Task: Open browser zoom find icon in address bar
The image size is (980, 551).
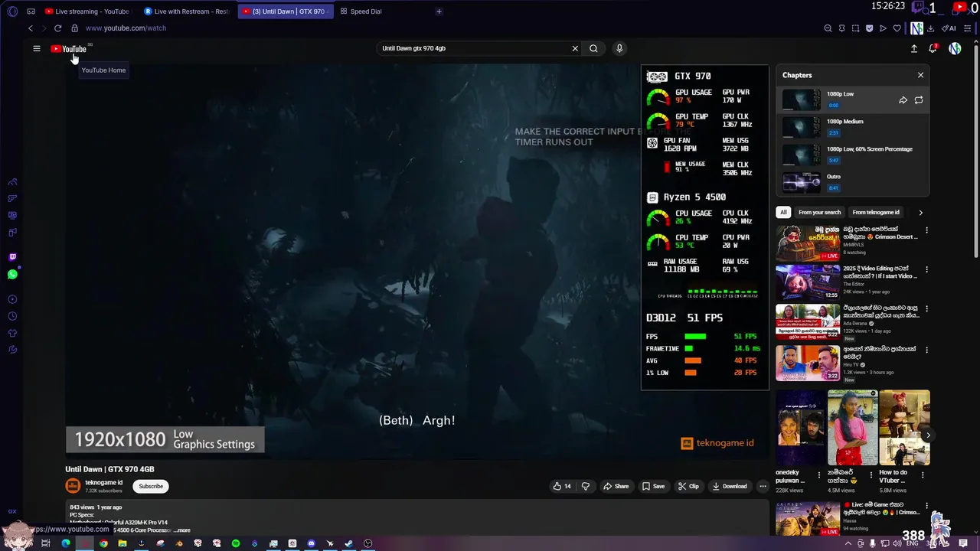Action: [x=828, y=28]
